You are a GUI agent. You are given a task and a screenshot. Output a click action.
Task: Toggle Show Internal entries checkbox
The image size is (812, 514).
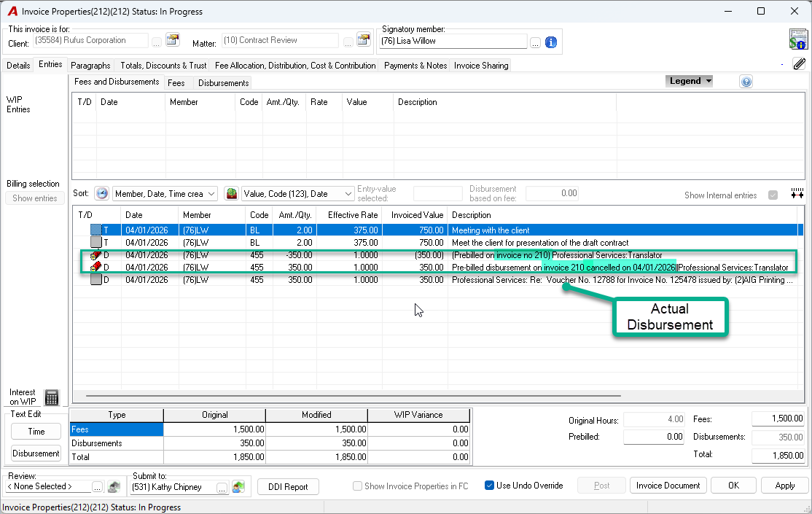click(x=773, y=195)
